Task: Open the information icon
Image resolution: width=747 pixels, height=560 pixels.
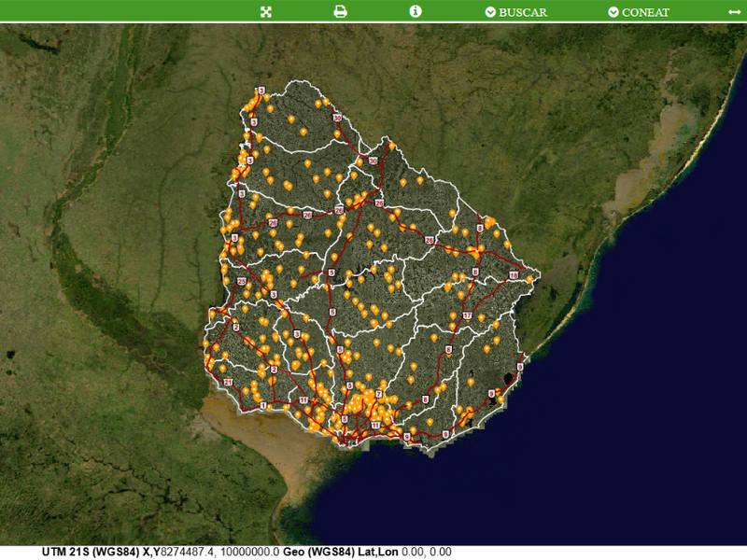Action: (x=416, y=11)
